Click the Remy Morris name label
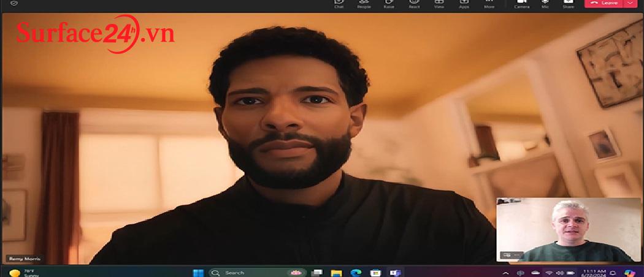The height and width of the screenshot is (277, 644). coord(21,259)
